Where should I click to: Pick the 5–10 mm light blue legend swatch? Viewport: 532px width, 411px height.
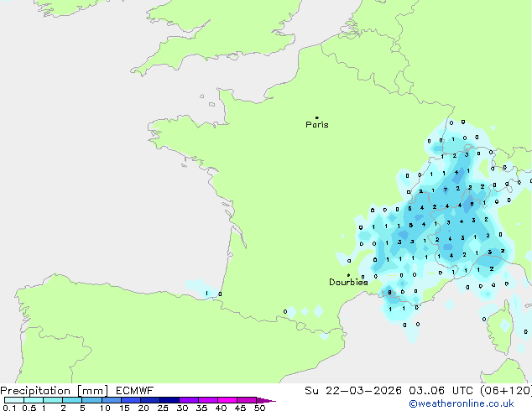coord(91,400)
